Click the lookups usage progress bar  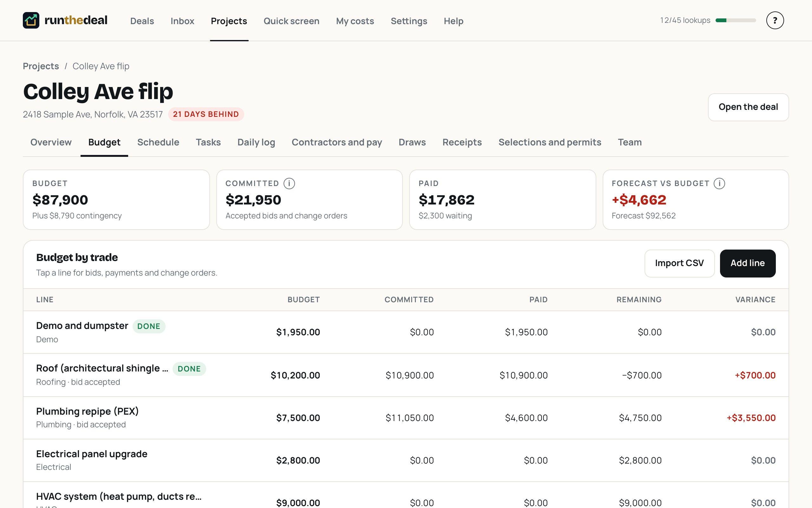click(736, 21)
